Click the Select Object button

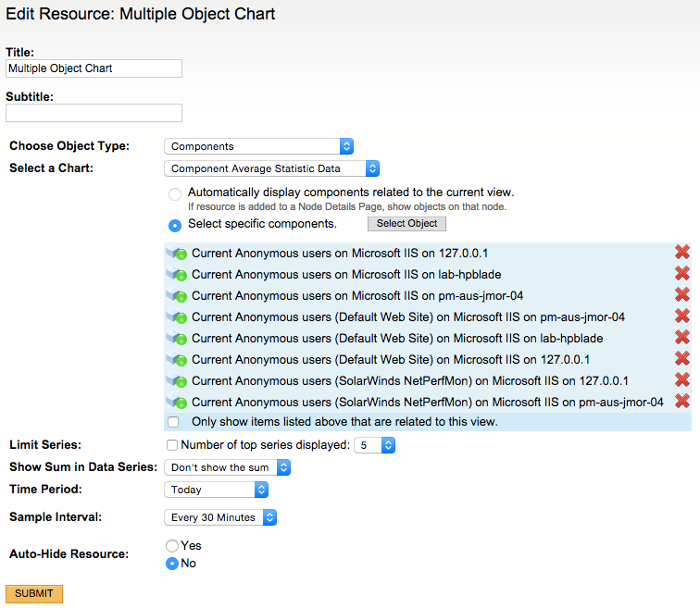(x=407, y=224)
